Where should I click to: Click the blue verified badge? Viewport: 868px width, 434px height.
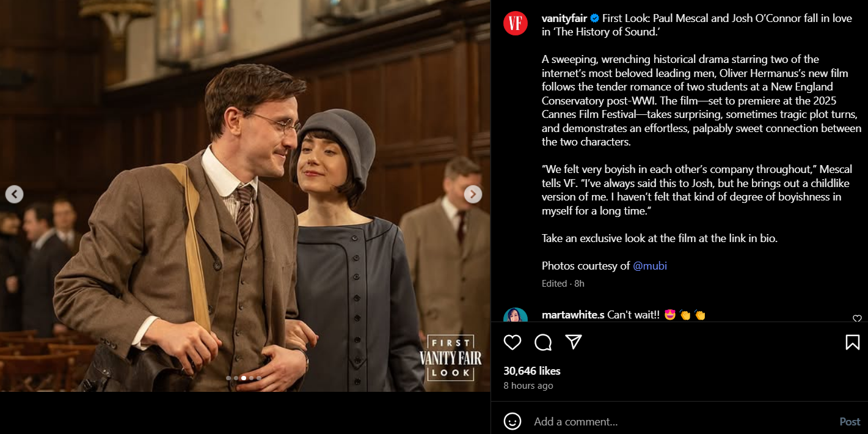(x=594, y=18)
